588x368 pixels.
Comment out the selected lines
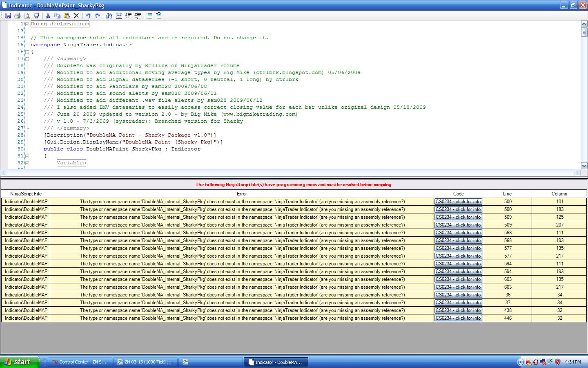point(149,16)
